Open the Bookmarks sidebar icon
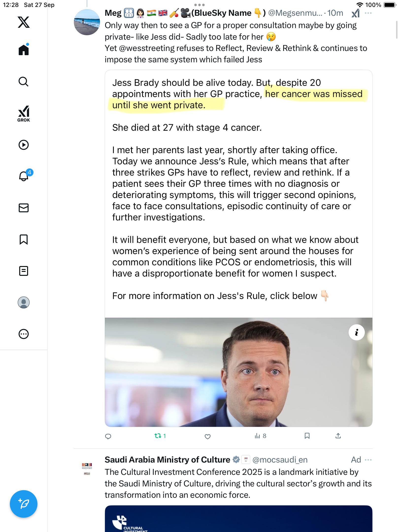Image resolution: width=399 pixels, height=532 pixels. click(24, 239)
